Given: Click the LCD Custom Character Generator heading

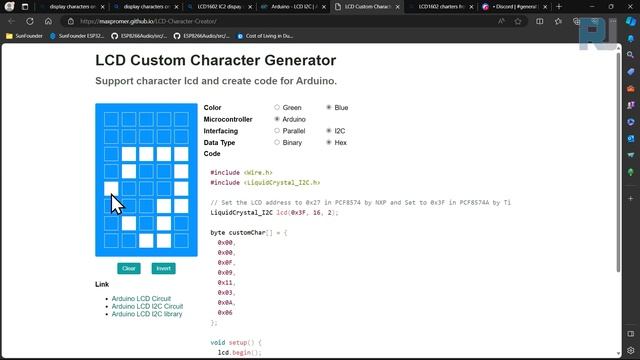Looking at the screenshot, I should (216, 60).
